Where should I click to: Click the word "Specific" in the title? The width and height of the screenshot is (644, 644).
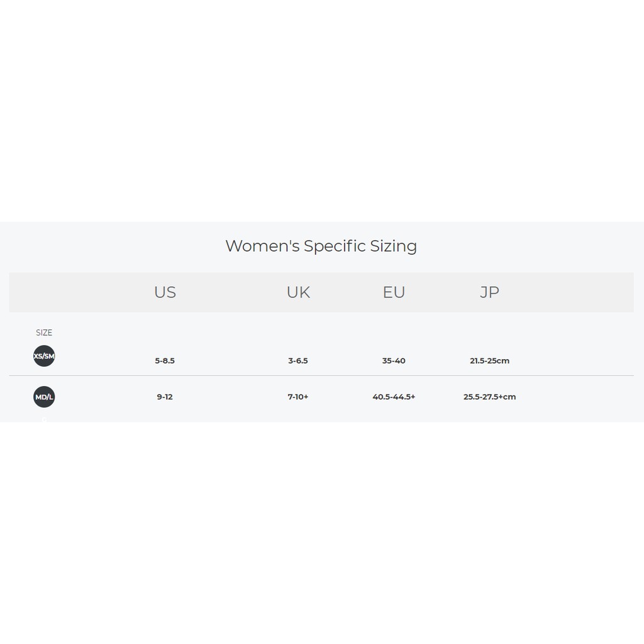point(334,246)
